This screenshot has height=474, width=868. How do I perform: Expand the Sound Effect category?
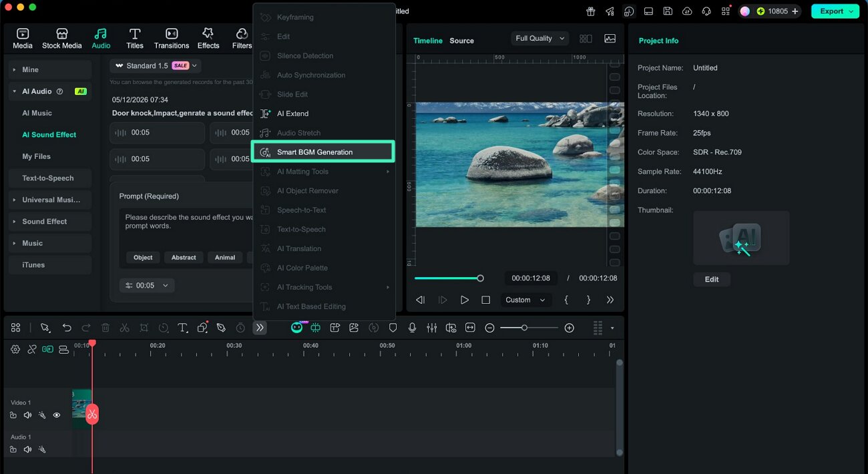tap(49, 222)
